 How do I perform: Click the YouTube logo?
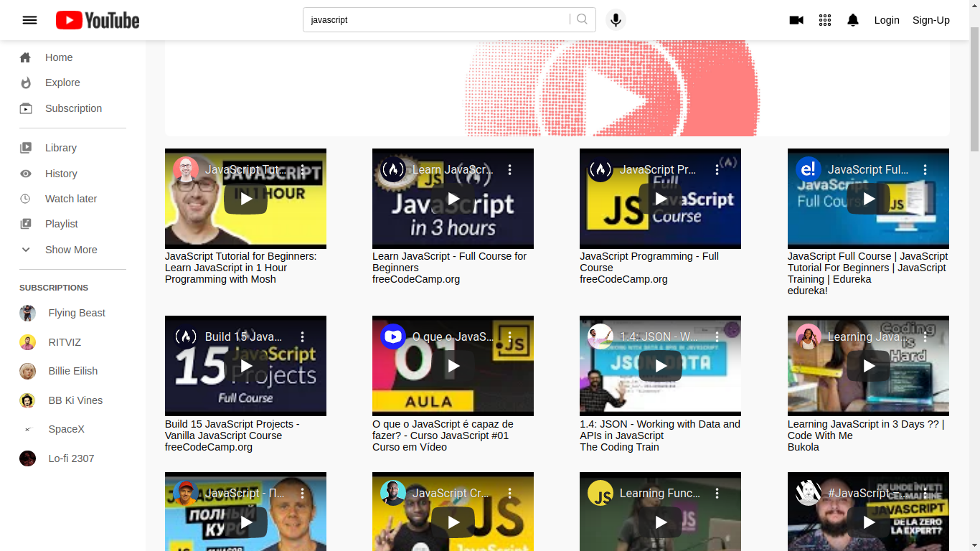pos(98,20)
